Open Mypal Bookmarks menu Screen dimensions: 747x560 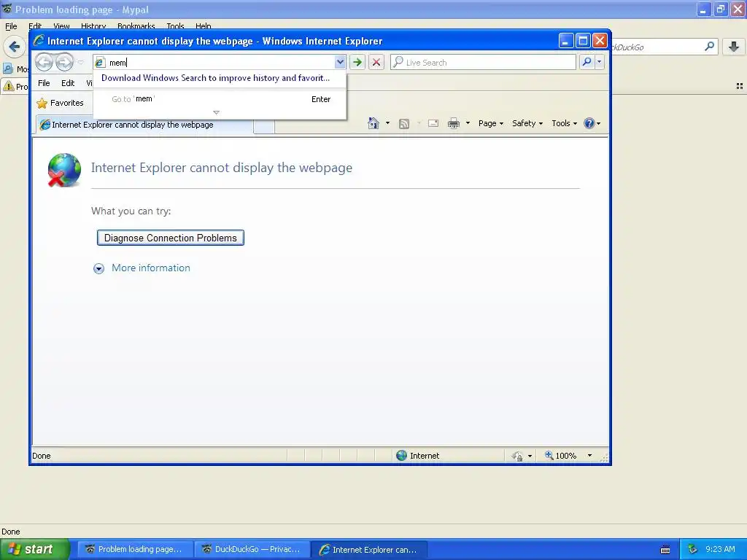point(136,26)
